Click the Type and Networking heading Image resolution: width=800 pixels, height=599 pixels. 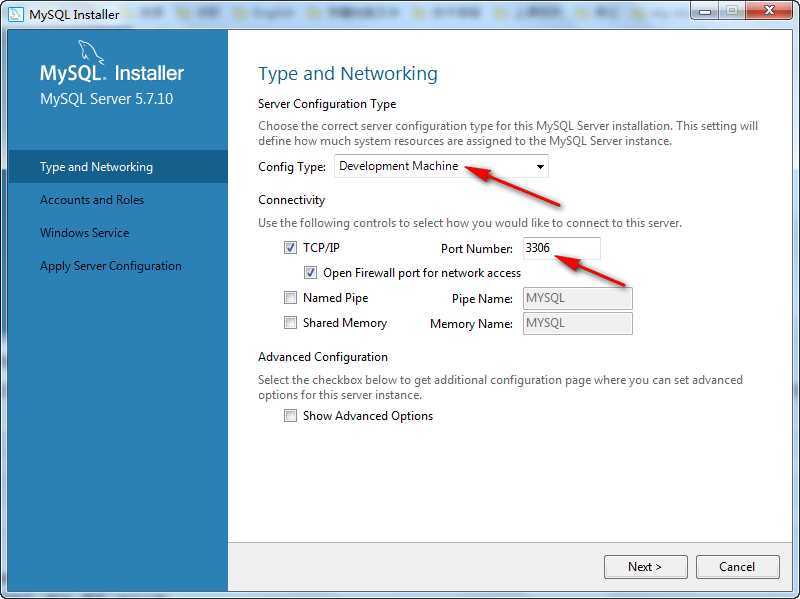coord(348,74)
